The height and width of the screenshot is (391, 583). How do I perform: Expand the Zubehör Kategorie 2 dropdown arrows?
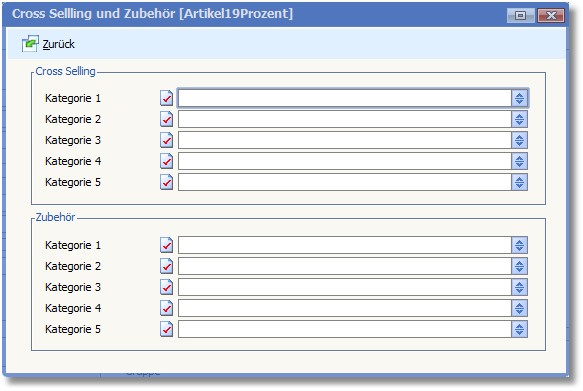(519, 266)
